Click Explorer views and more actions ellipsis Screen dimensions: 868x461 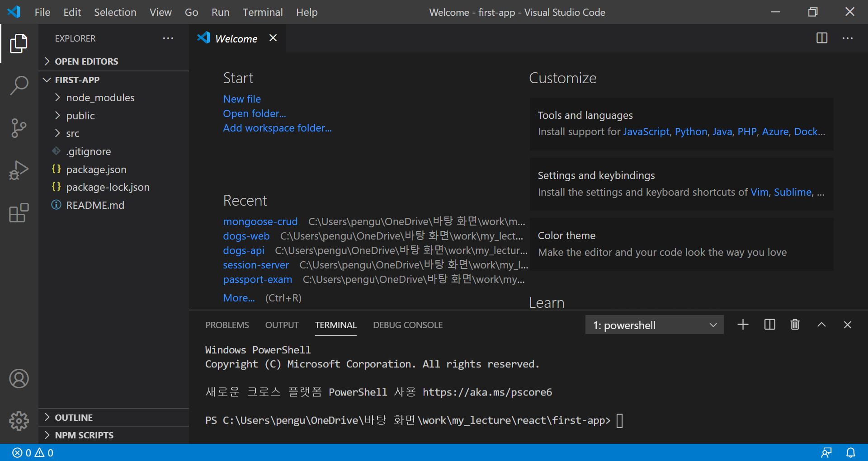tap(168, 38)
